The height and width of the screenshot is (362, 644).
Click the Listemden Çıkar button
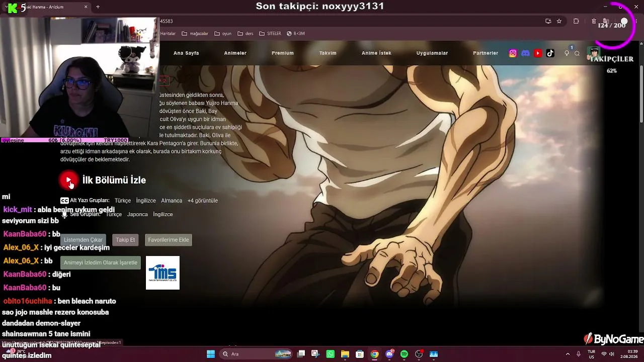[84, 240]
